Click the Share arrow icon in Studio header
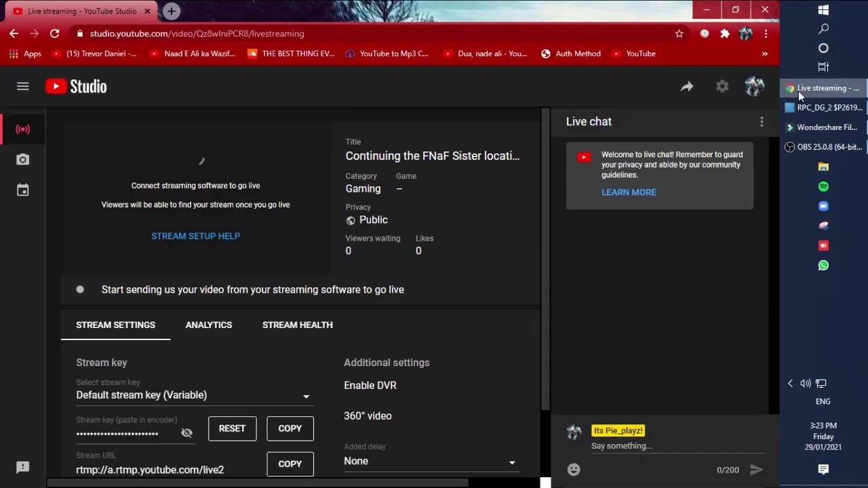Image resolution: width=868 pixels, height=488 pixels. [687, 86]
